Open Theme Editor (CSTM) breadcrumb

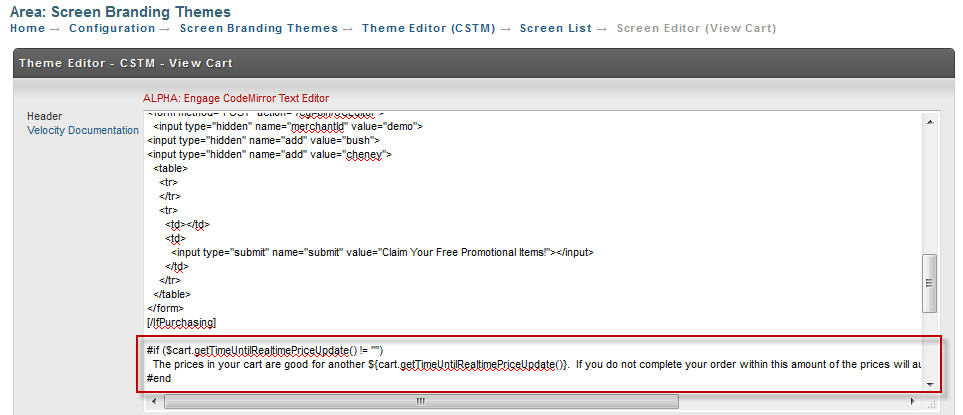429,28
